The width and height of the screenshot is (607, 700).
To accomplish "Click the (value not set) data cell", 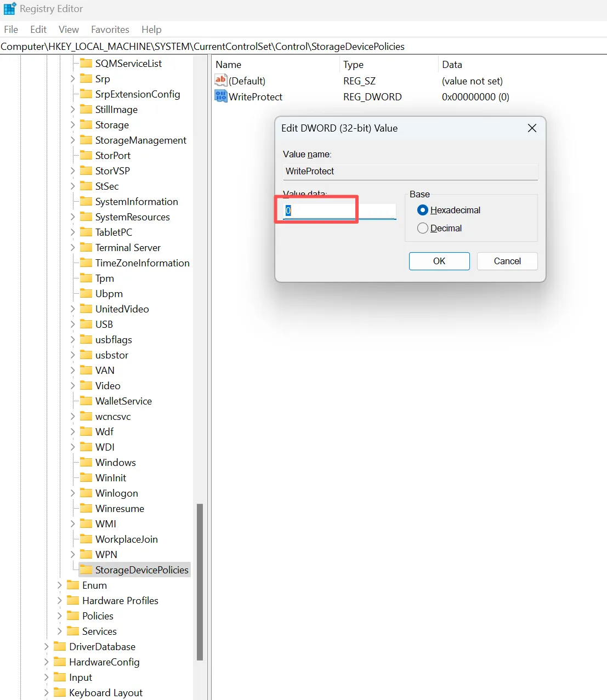I will click(x=472, y=81).
